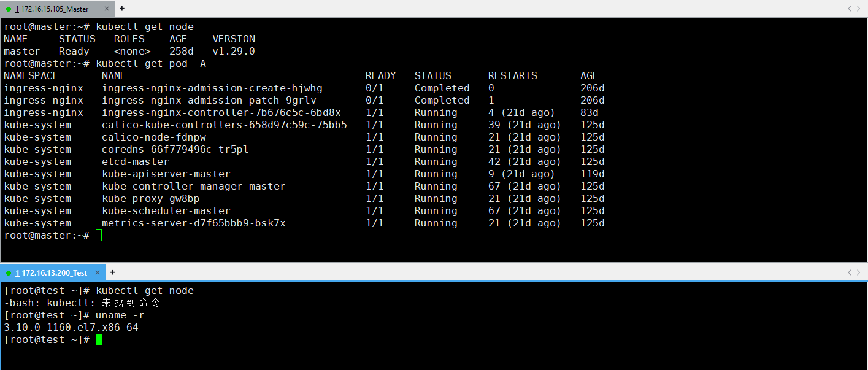Click the 'NAMESPACE' column header
The width and height of the screenshot is (868, 370).
click(31, 76)
